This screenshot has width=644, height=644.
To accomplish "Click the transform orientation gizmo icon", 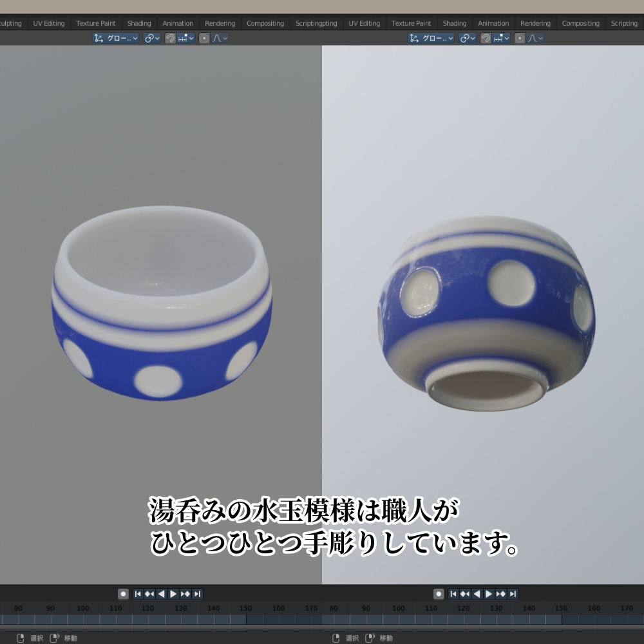I will tap(97, 37).
